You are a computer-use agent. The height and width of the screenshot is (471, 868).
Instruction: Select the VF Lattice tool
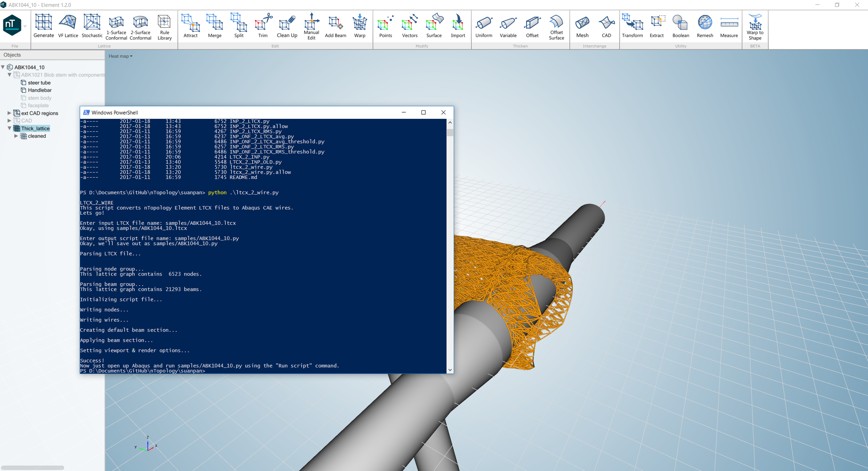tap(68, 26)
